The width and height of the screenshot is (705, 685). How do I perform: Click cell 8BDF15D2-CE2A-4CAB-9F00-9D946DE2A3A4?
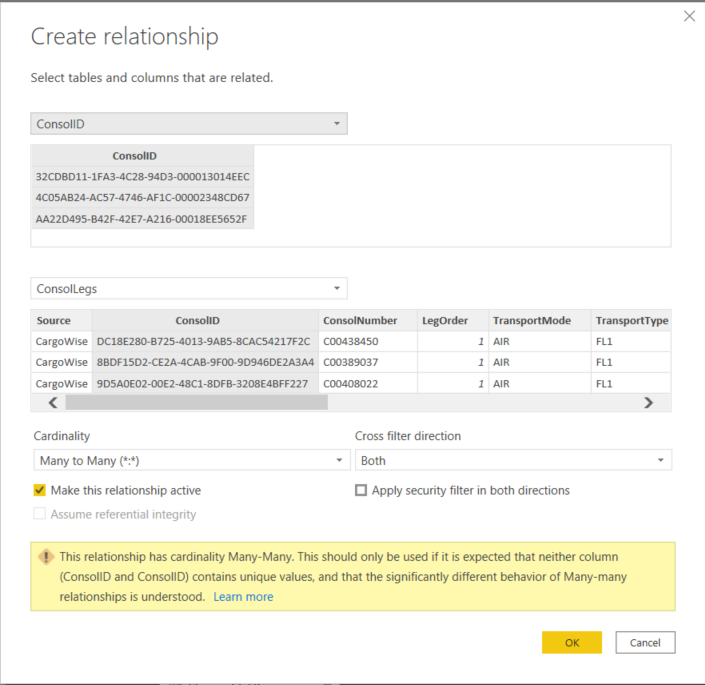tap(205, 362)
